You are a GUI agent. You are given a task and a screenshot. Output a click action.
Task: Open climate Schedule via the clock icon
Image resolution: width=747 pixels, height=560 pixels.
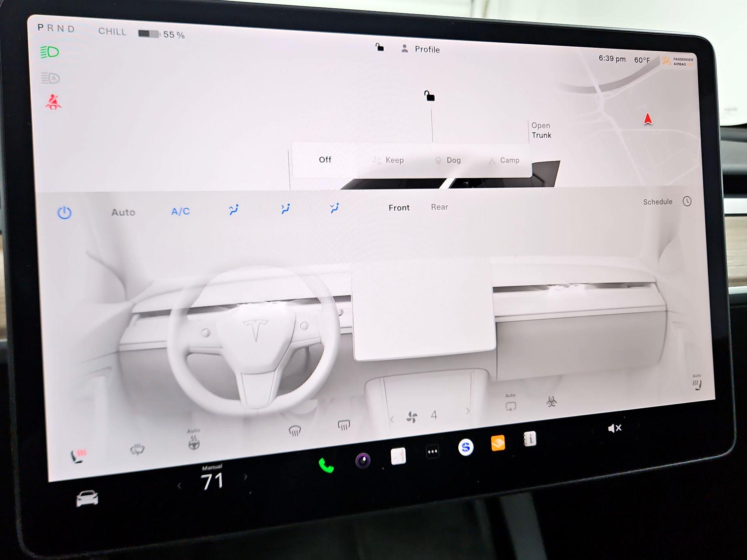[x=687, y=202]
